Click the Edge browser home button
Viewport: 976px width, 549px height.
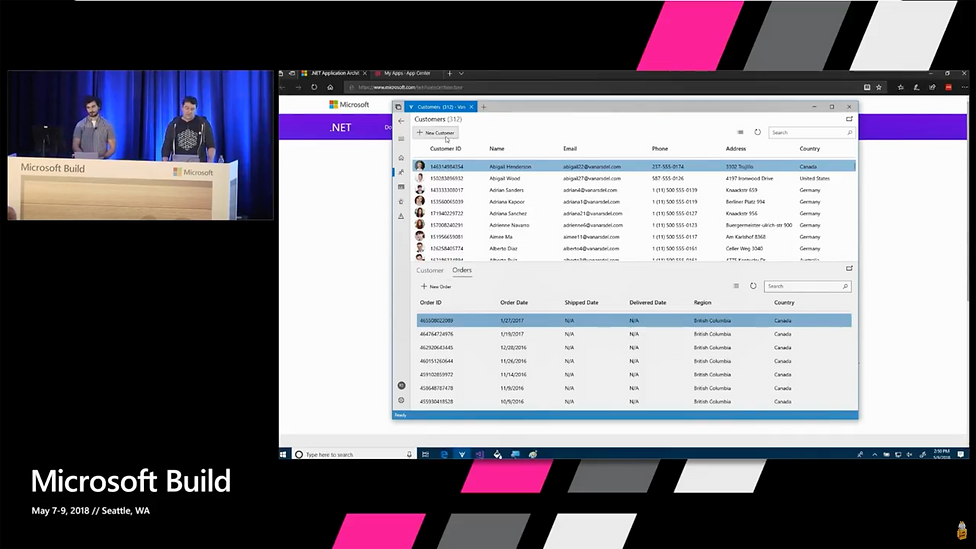[x=331, y=87]
